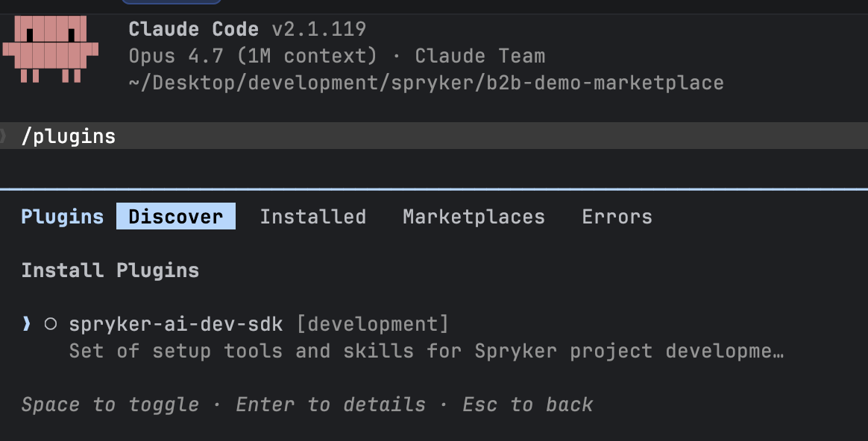Screen dimensions: 868x441
Task: Click the selection arrow beside spryker-ai-dev-sdk
Action: click(x=26, y=324)
